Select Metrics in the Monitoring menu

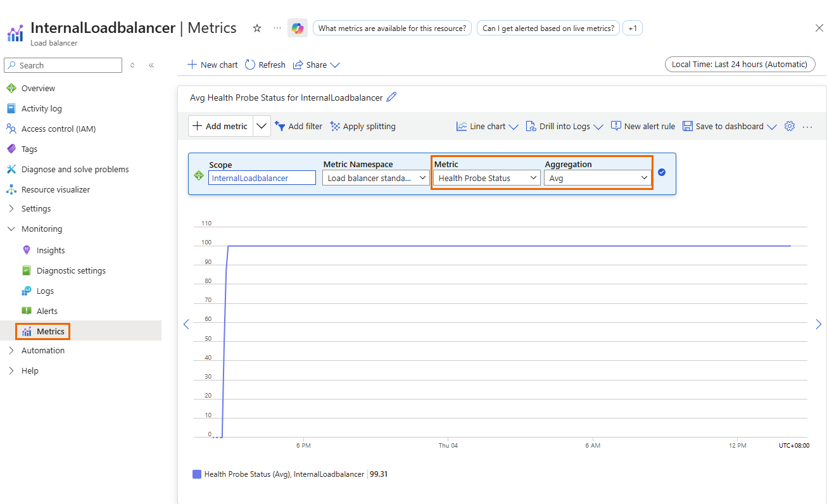click(50, 331)
